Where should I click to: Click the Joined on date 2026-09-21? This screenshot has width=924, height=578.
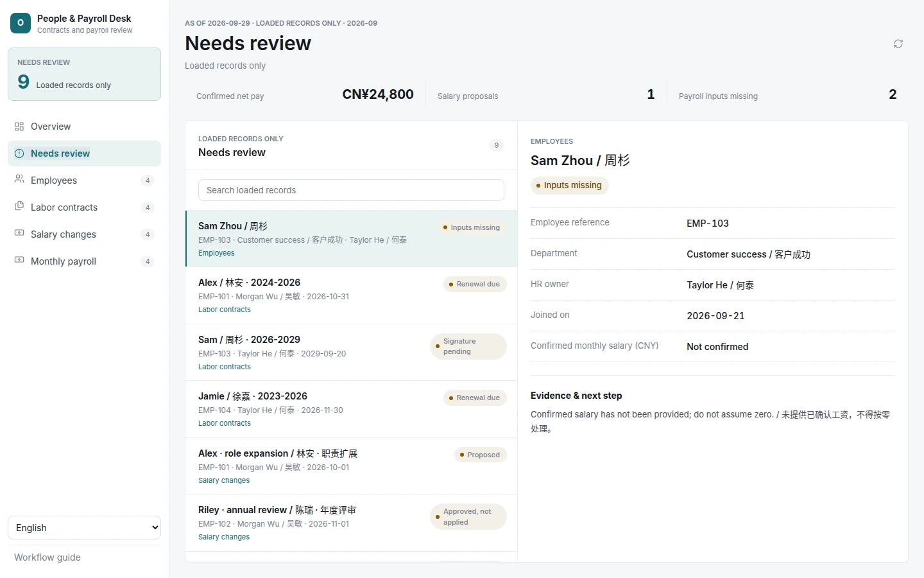tap(715, 316)
